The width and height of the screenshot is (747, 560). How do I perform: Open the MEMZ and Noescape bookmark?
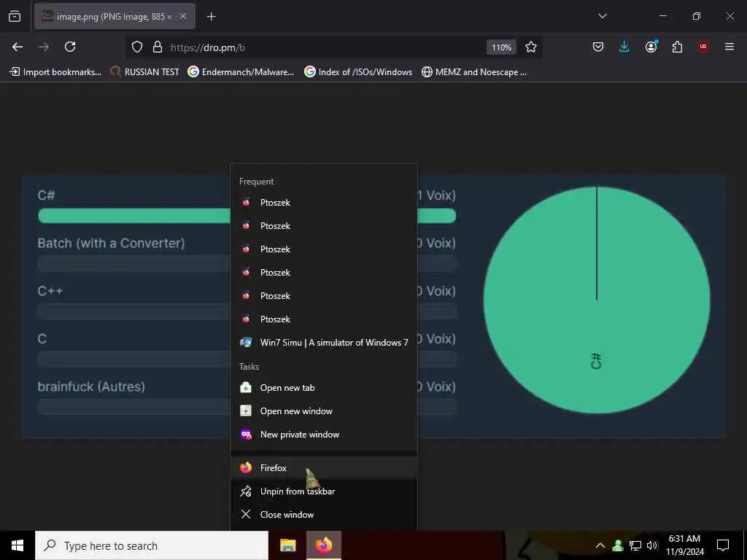(x=474, y=72)
